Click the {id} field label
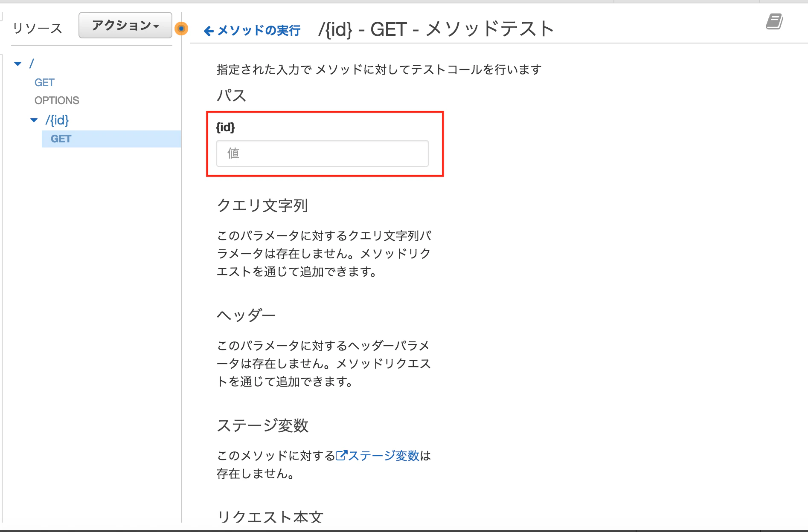The width and height of the screenshot is (808, 532). (226, 127)
